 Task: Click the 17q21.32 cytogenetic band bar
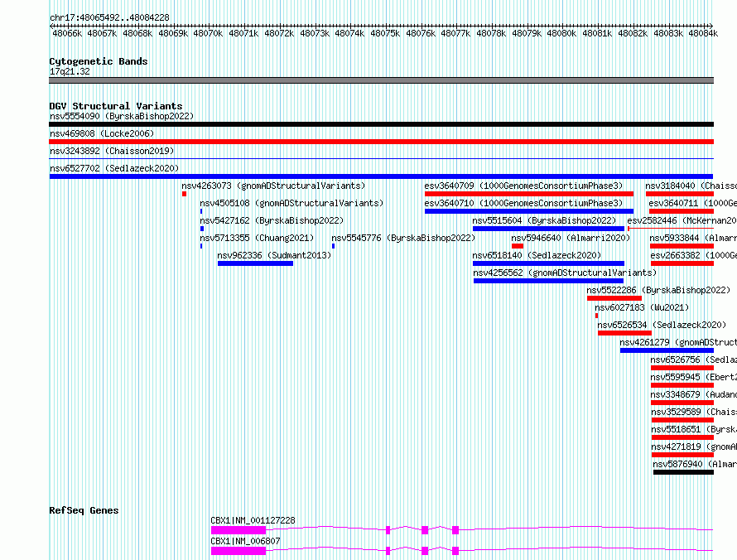[381, 80]
